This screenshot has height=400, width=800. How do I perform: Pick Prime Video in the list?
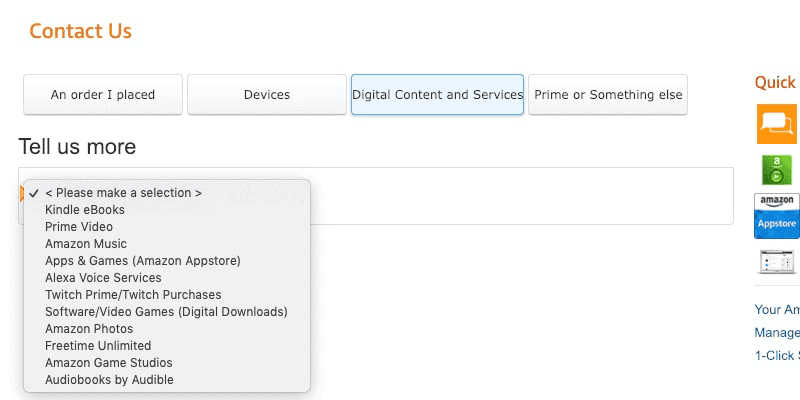(167, 227)
